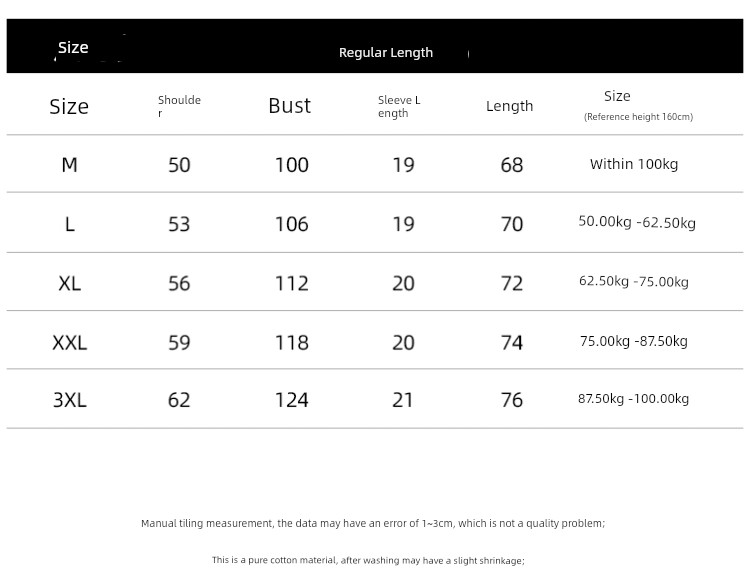Image resolution: width=748 pixels, height=580 pixels.
Task: Click the "Within 100kg" weight cell
Action: pos(634,164)
